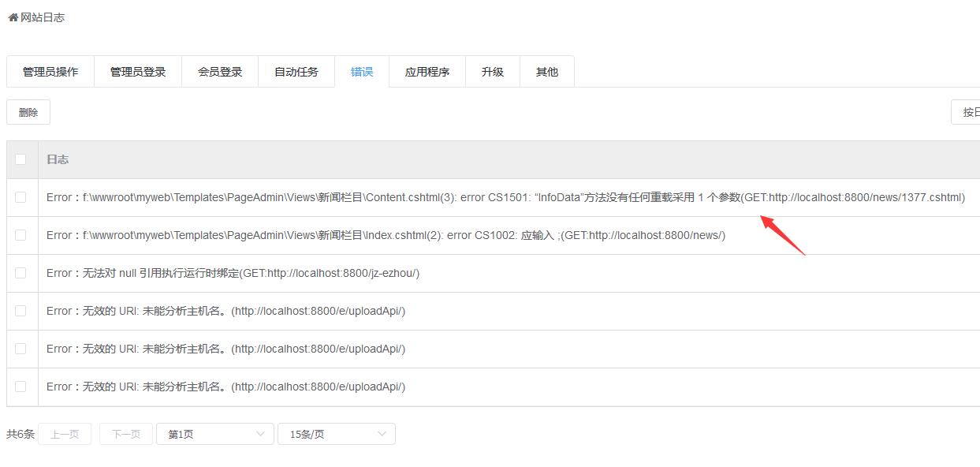The image size is (980, 467).
Task: Toggle the select-all checkbox in the table header
Action: 21,159
